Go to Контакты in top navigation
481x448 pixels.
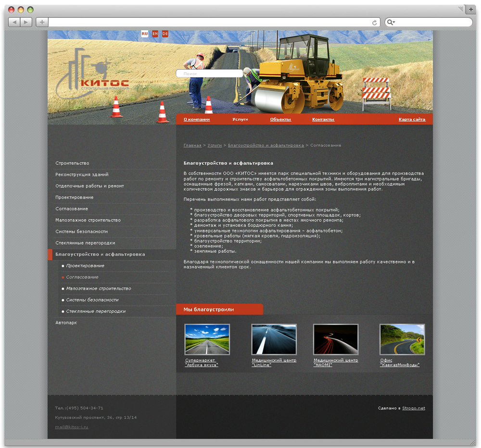[323, 119]
